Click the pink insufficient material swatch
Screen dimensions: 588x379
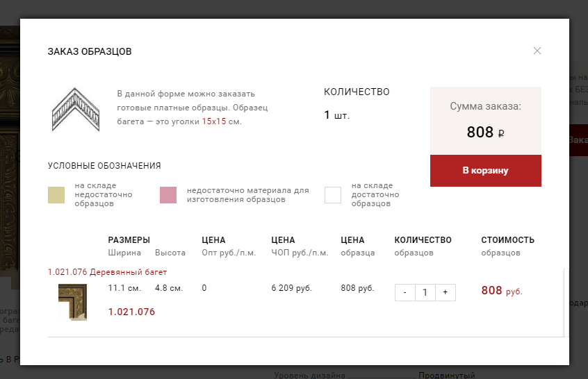point(168,195)
